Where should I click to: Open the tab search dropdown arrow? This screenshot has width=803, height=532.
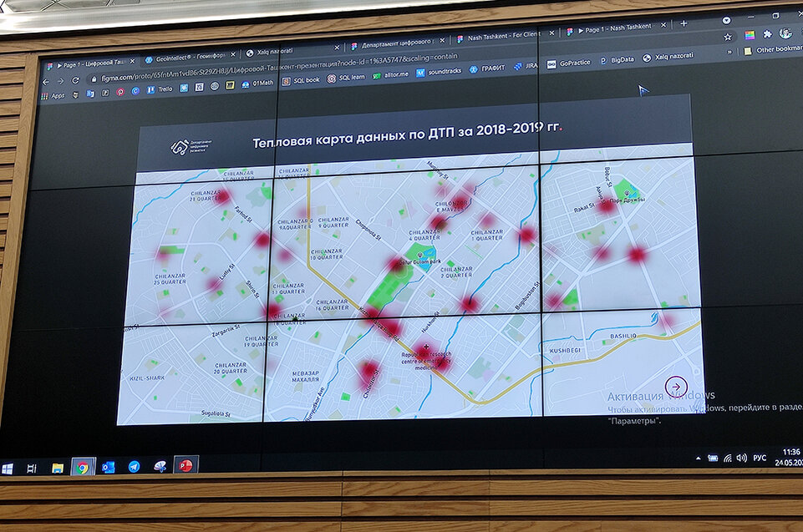[726, 21]
